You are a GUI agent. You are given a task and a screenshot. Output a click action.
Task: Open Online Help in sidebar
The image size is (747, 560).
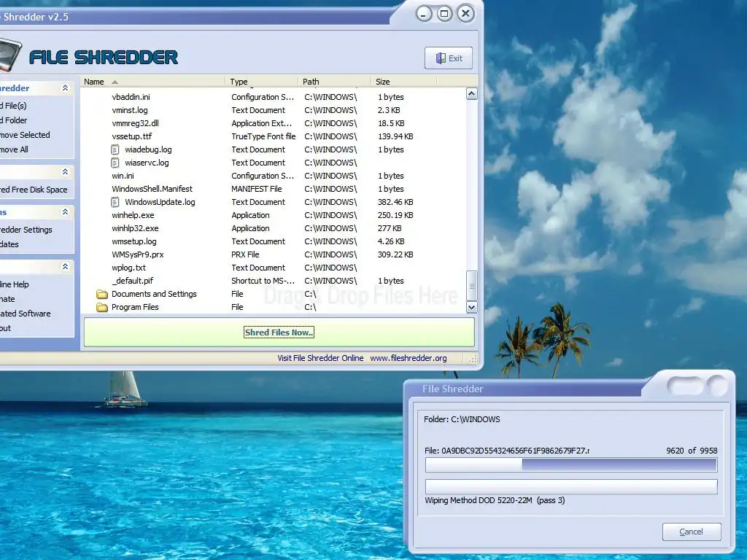click(15, 284)
